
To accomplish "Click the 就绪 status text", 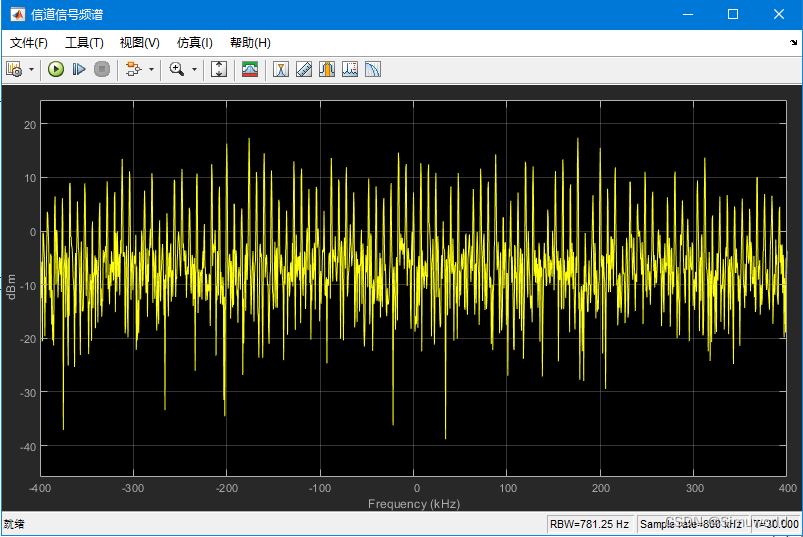I will tap(14, 524).
